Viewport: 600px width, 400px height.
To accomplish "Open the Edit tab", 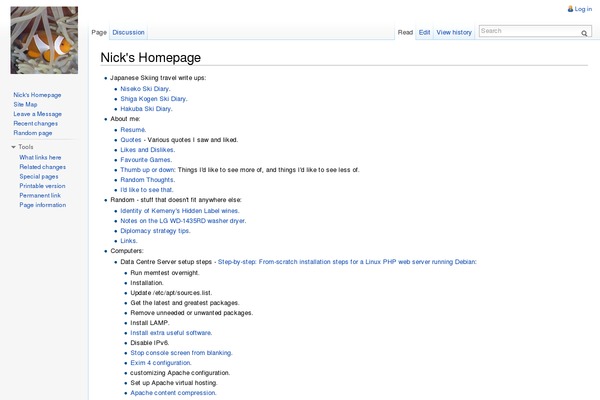I will 424,33.
